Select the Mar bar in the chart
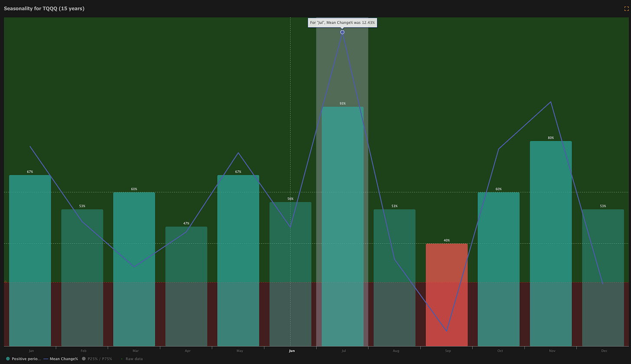631x364 pixels. tap(134, 269)
